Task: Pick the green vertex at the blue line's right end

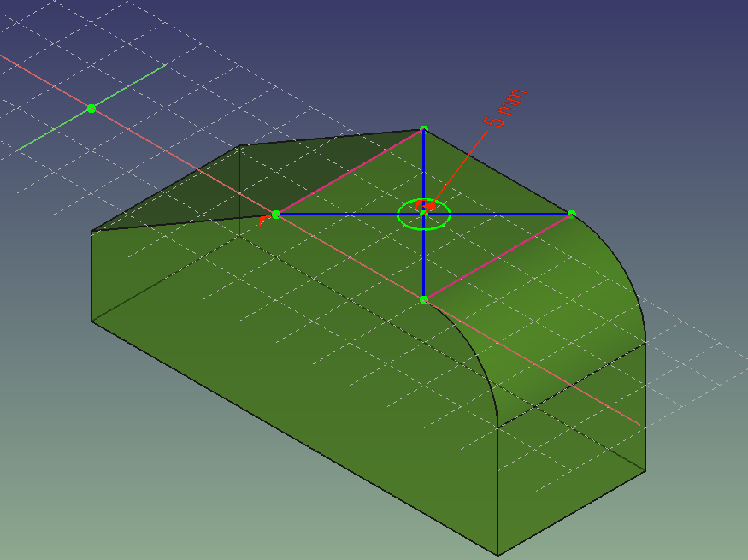Action: click(x=572, y=215)
